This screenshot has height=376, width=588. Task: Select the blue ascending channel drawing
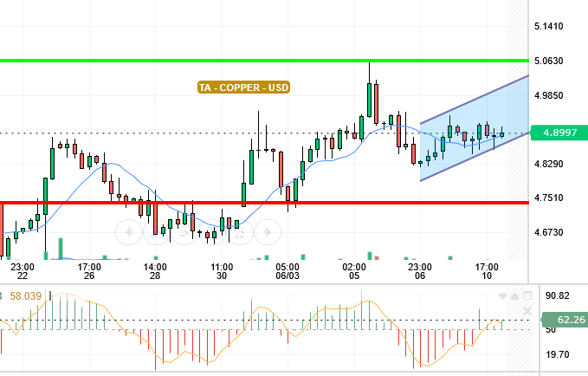475,127
